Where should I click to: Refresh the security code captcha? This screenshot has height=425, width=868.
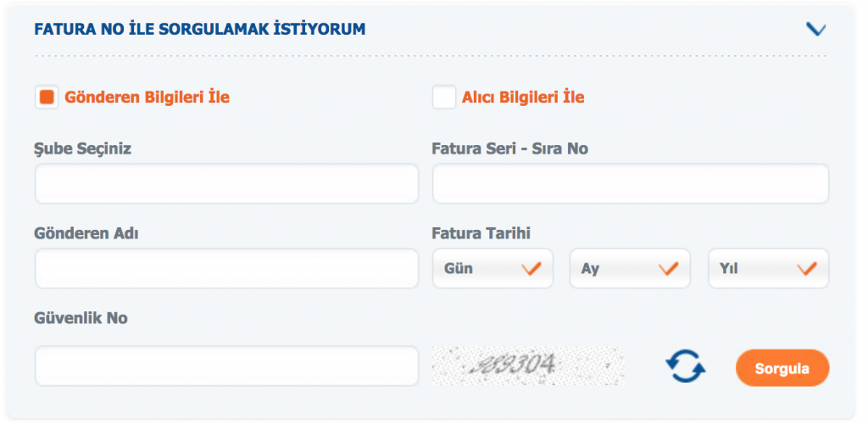coord(685,366)
